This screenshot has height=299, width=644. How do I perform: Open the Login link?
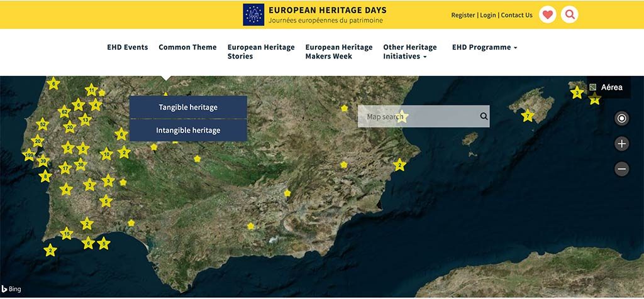pos(488,15)
